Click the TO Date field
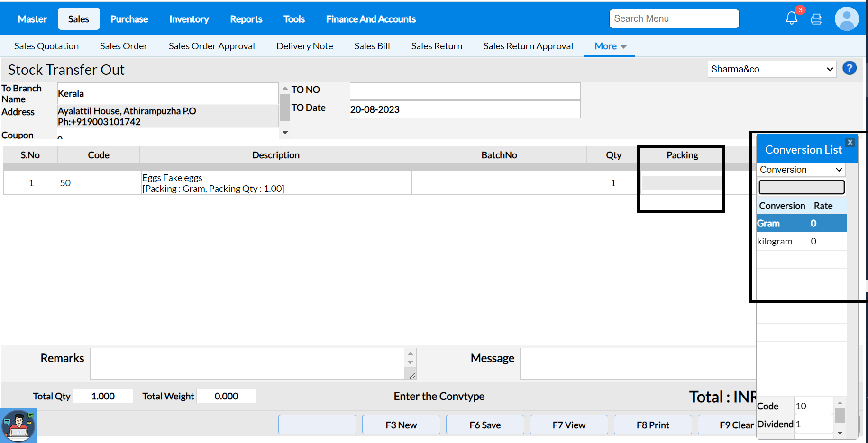Viewport: 868px width, 443px height. 465,109
